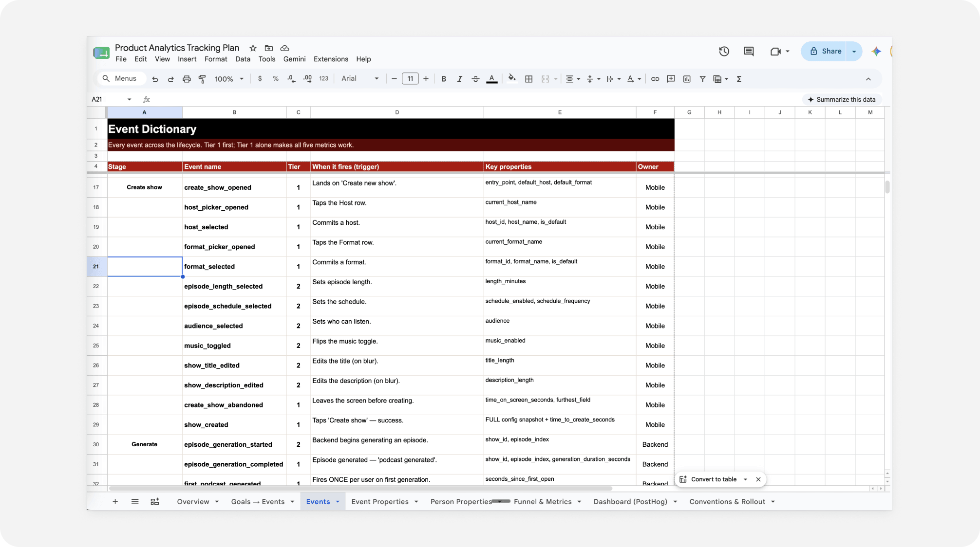The width and height of the screenshot is (980, 547).
Task: Click the video meeting camera icon
Action: click(x=775, y=51)
